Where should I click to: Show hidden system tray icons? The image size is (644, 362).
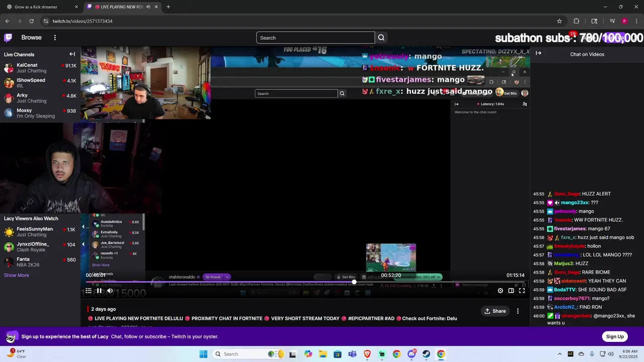pyautogui.click(x=559, y=354)
